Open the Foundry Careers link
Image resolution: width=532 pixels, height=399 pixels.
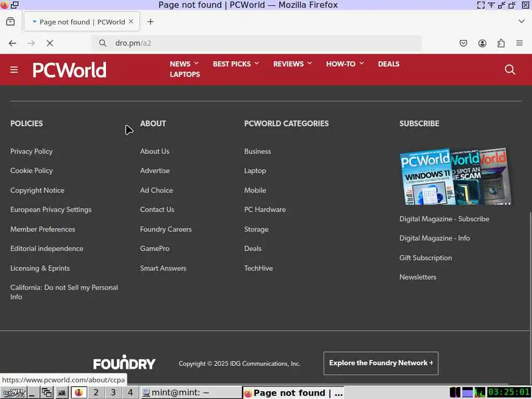coord(166,229)
